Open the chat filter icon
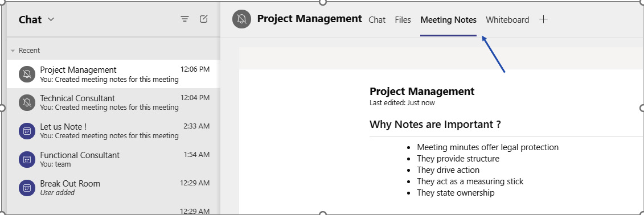Viewport: 644px width, 215px height. (x=185, y=19)
